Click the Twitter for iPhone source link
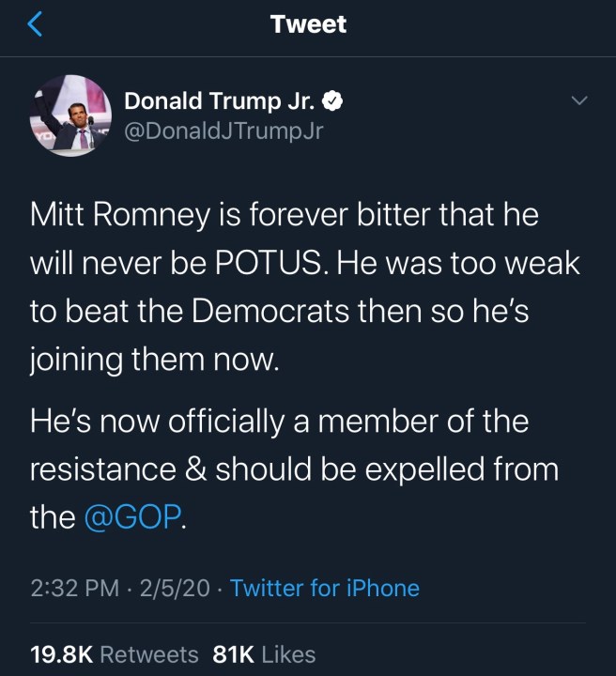 click(325, 589)
